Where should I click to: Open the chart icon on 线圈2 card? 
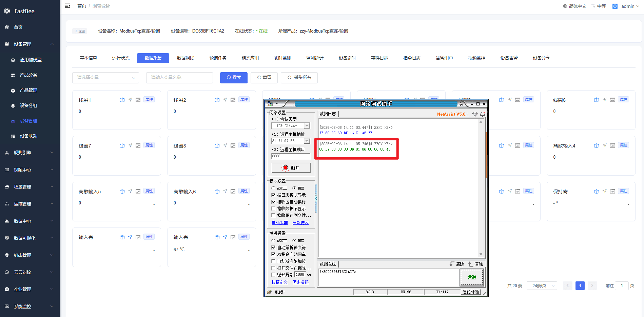click(x=233, y=100)
